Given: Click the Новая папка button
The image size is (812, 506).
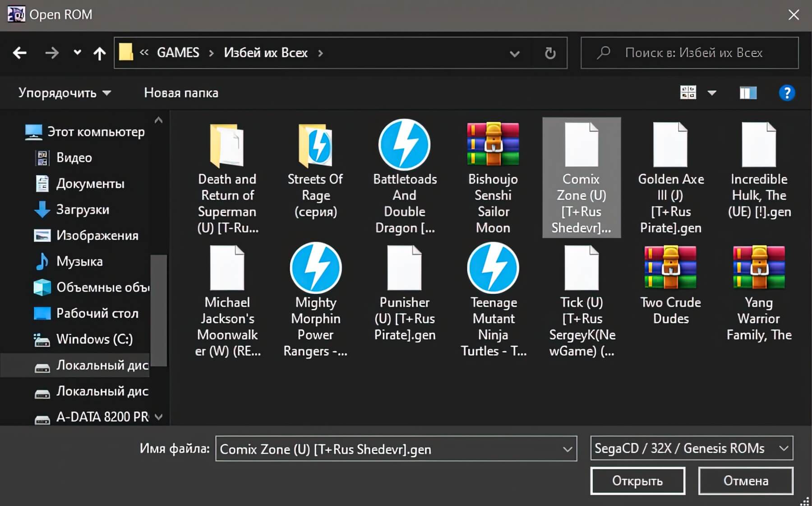Looking at the screenshot, I should click(x=181, y=93).
